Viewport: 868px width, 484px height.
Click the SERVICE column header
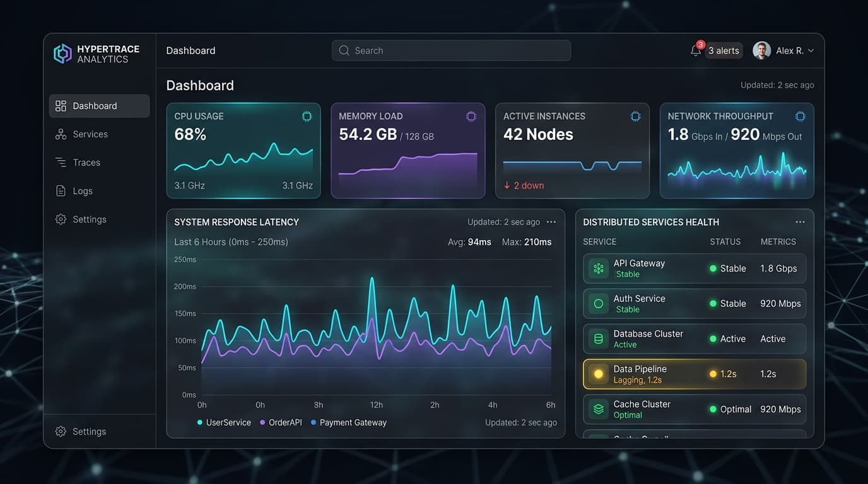[x=600, y=242]
